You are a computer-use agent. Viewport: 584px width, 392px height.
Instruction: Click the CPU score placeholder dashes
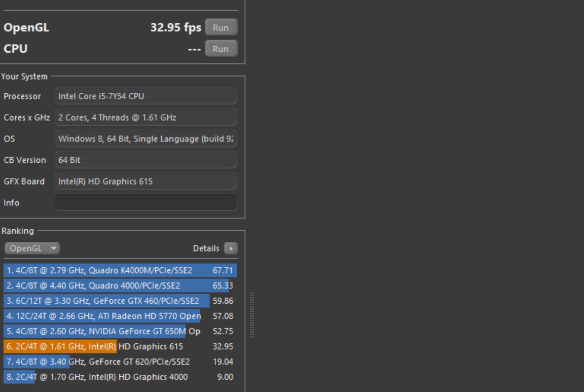195,49
